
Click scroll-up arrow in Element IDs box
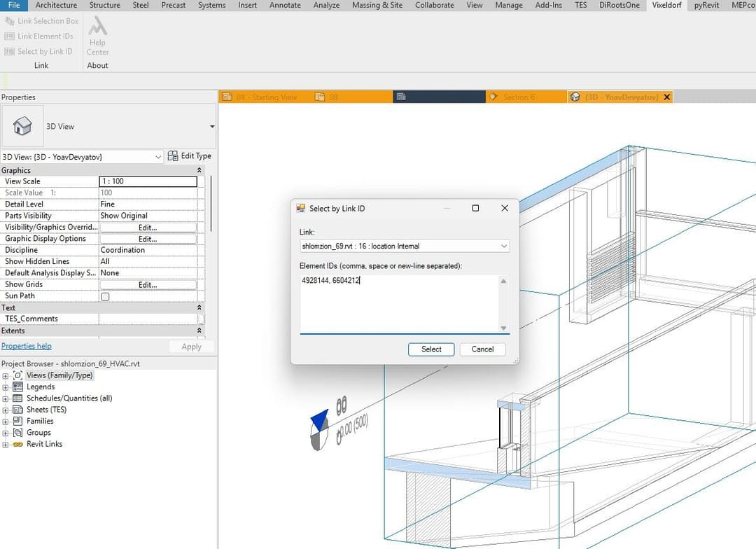503,281
